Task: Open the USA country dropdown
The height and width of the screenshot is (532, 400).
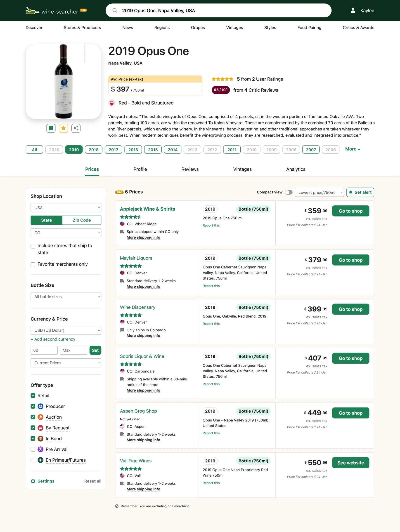Action: (66, 207)
